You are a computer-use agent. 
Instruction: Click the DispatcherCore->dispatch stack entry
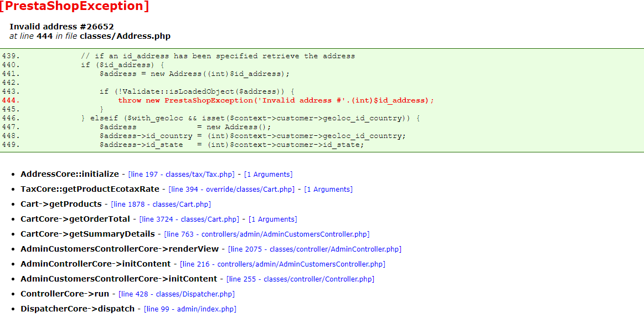click(x=78, y=309)
